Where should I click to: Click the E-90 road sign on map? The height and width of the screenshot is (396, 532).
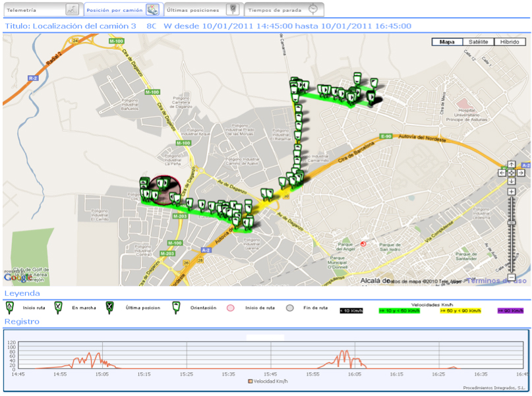point(386,136)
